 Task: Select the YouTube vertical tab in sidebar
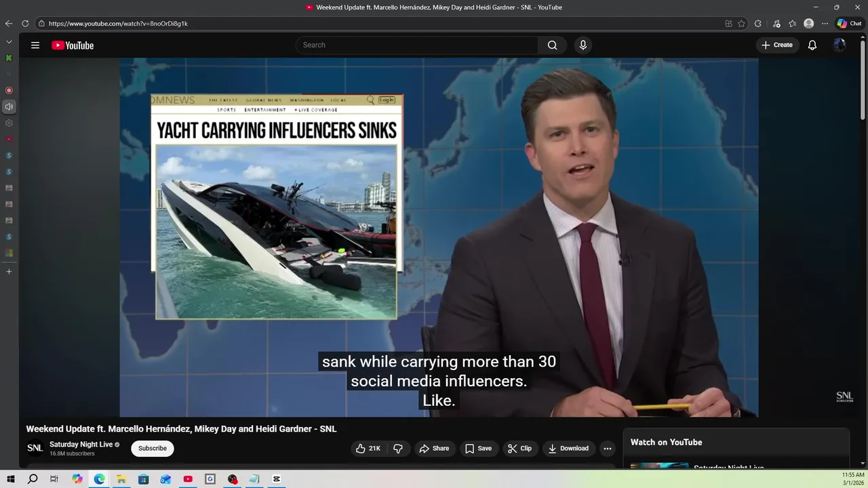click(x=9, y=139)
